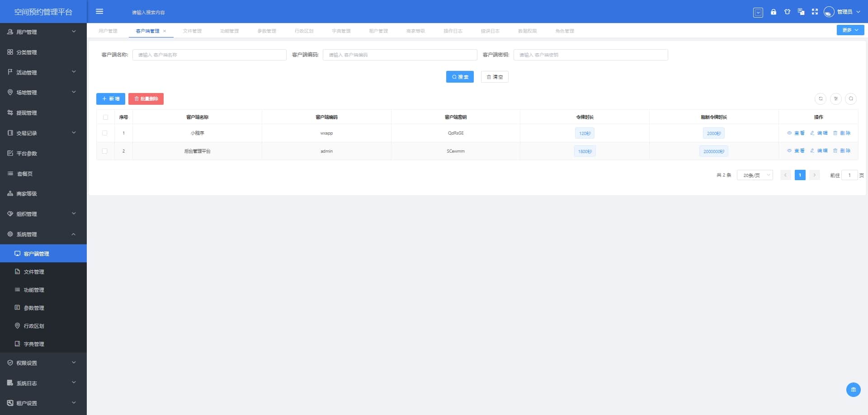The image size is (868, 415).
Task: Open 套餐页 in the sidebar
Action: (43, 173)
